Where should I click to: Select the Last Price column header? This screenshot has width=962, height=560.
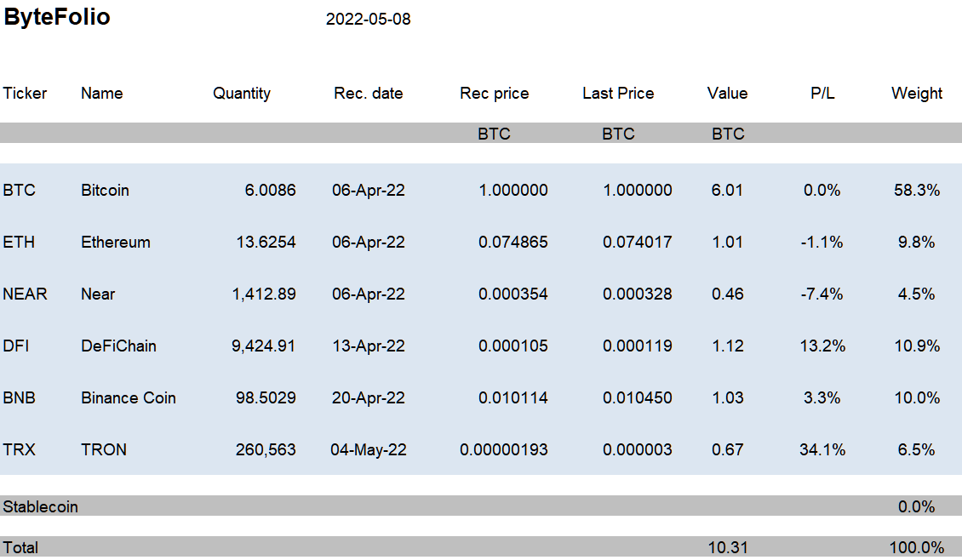click(x=618, y=94)
